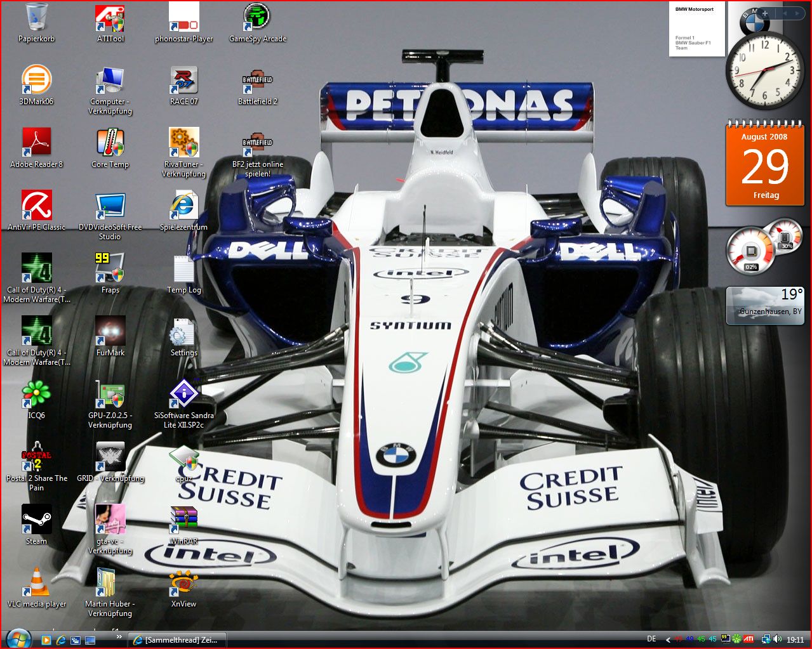Launch the Core Temp shortcut
812x649 pixels.
click(110, 148)
